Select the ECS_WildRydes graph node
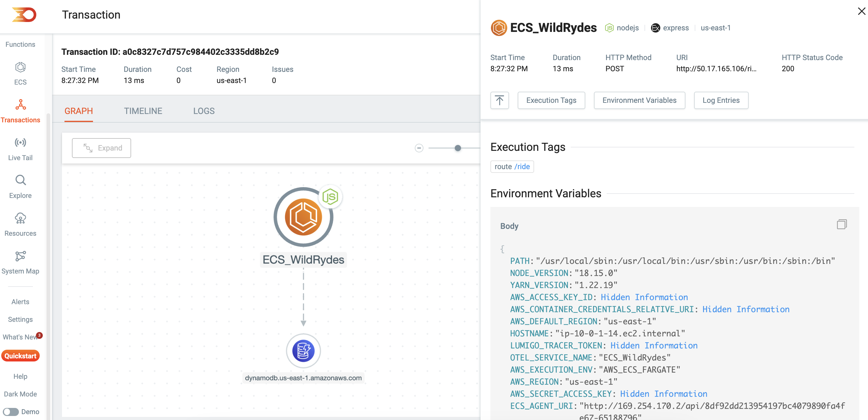The image size is (868, 420). coord(303,217)
